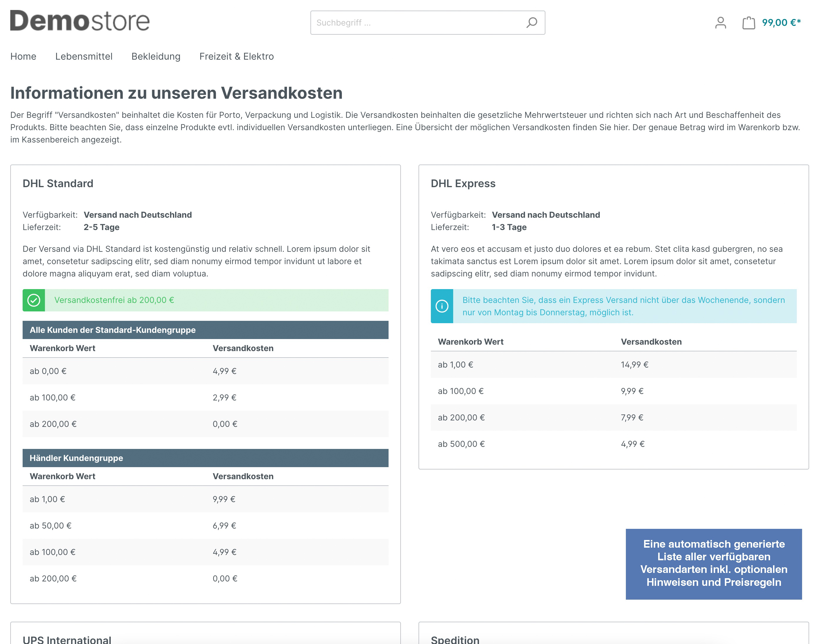Image resolution: width=820 pixels, height=644 pixels.
Task: Click the heading Informationen zu unseren Versandkosten
Action: [176, 93]
